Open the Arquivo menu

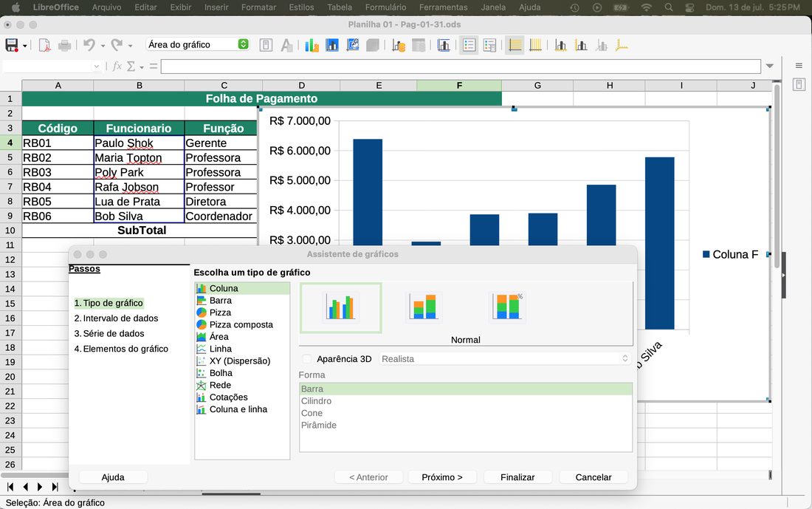(x=107, y=7)
